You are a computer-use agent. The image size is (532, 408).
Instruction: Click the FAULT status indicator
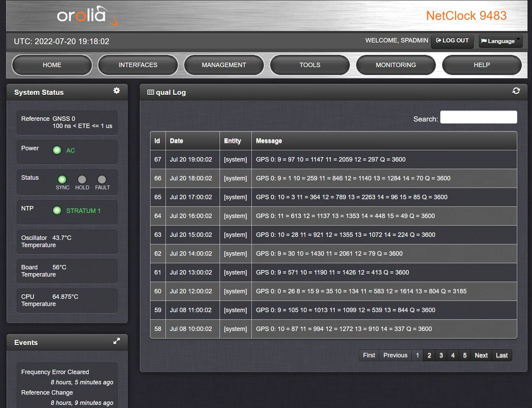tap(102, 179)
